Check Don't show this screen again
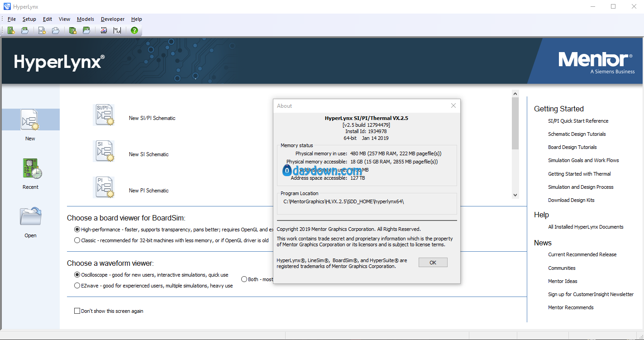Image resolution: width=644 pixels, height=340 pixels. coord(77,311)
